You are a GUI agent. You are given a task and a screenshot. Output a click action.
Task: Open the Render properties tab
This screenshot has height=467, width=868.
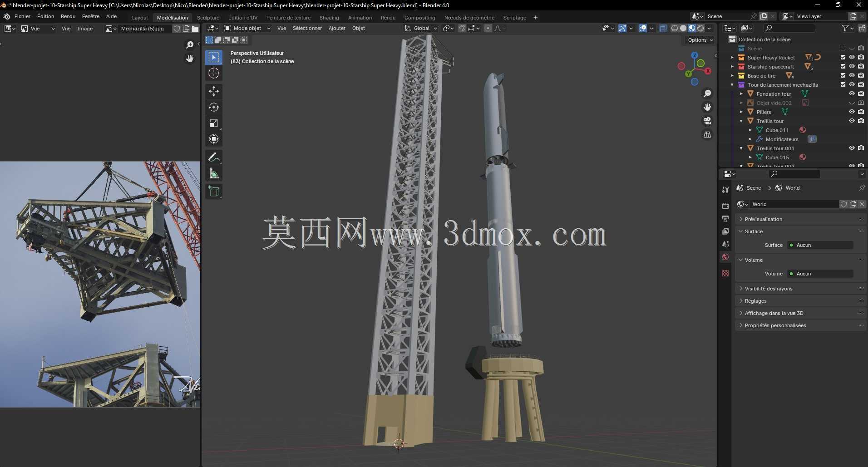coord(725,206)
